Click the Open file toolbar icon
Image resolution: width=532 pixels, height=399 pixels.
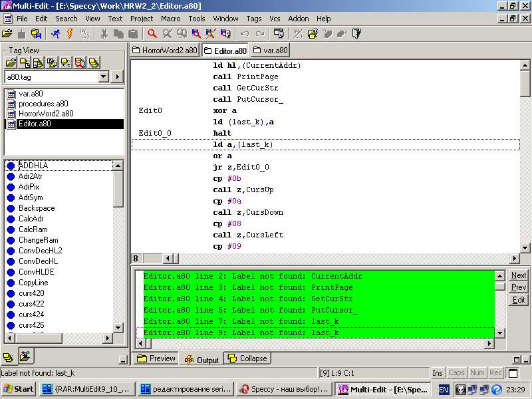click(7, 33)
